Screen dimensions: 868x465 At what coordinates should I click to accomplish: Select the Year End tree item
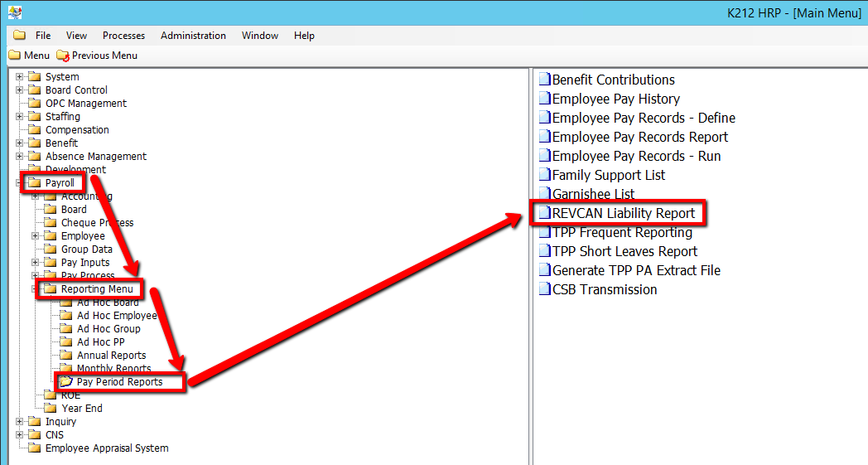82,409
